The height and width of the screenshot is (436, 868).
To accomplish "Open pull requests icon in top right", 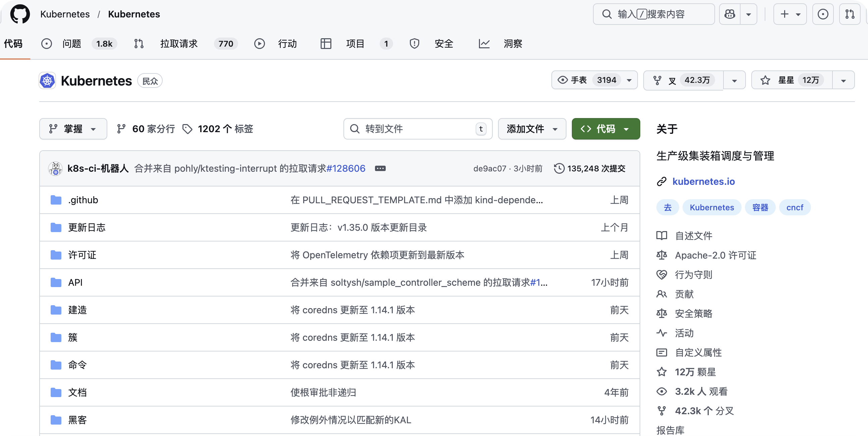I will [x=850, y=14].
